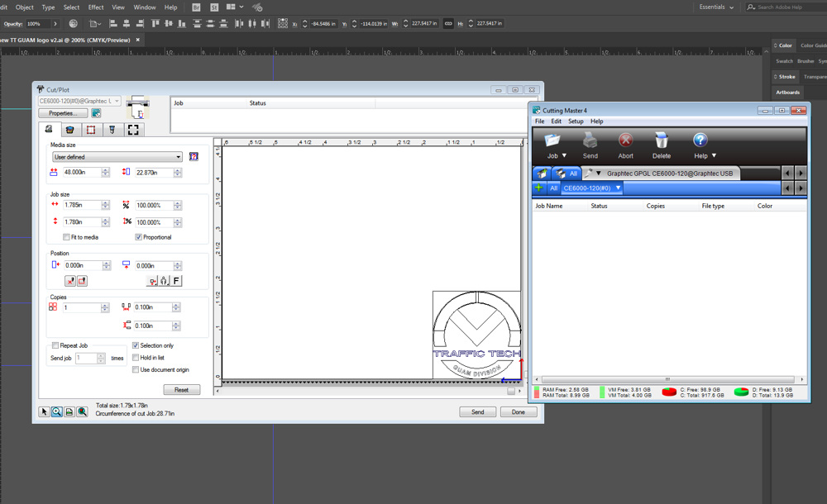The width and height of the screenshot is (827, 504).
Task: Click Send printer icon in Cutting Master
Action: (x=590, y=140)
